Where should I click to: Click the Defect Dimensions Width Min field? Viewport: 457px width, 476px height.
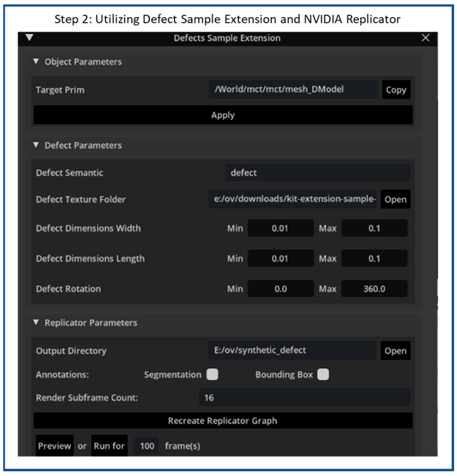click(x=280, y=228)
